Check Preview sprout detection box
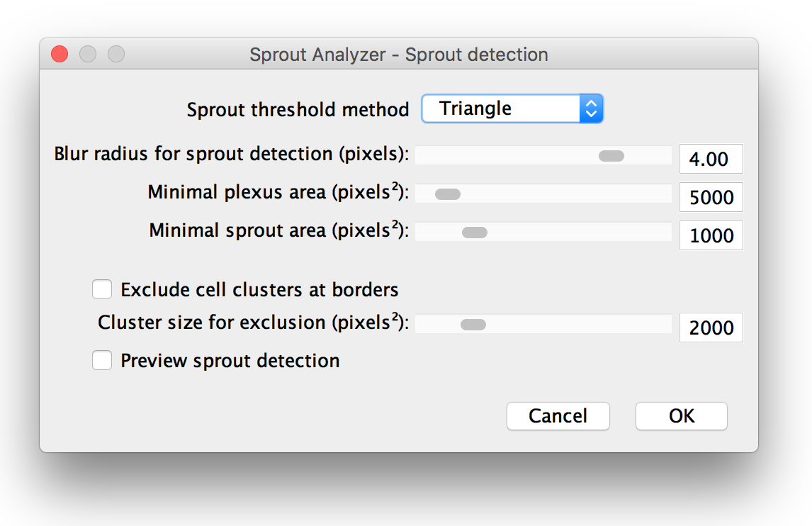812x526 pixels. (102, 360)
